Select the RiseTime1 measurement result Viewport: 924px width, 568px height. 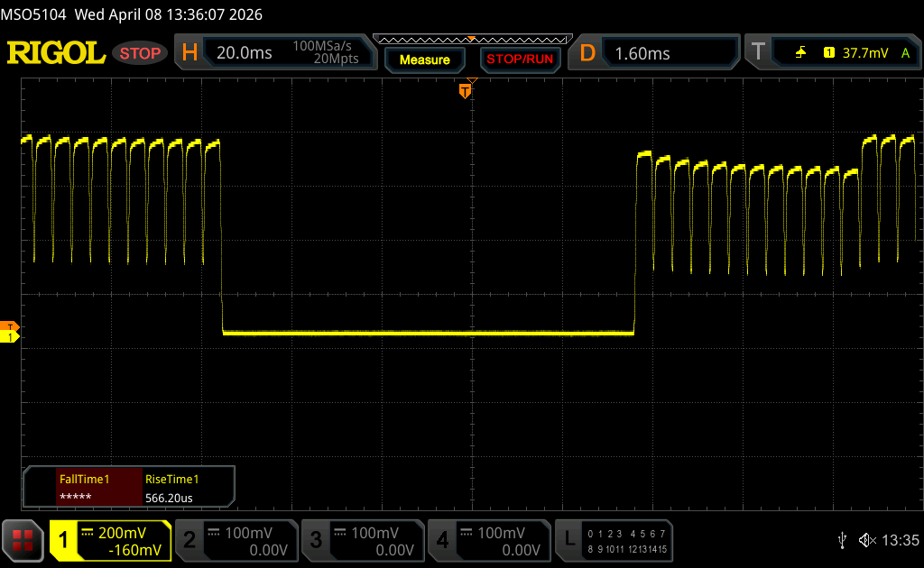pos(188,488)
